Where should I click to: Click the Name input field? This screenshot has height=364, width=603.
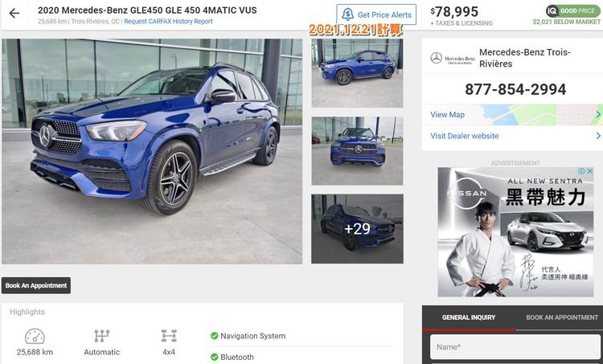[515, 346]
